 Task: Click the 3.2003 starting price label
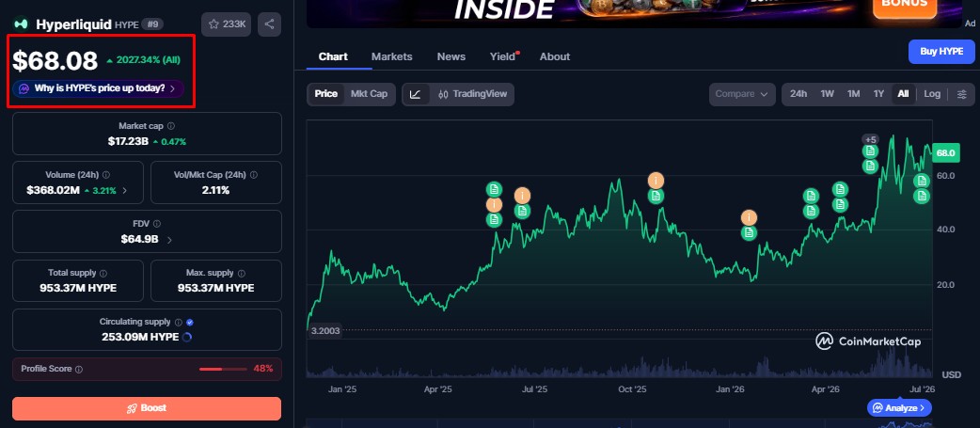[x=325, y=330]
